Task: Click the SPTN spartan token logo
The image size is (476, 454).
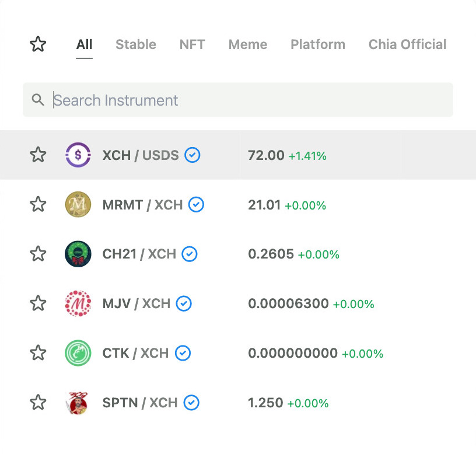Action: pos(77,403)
